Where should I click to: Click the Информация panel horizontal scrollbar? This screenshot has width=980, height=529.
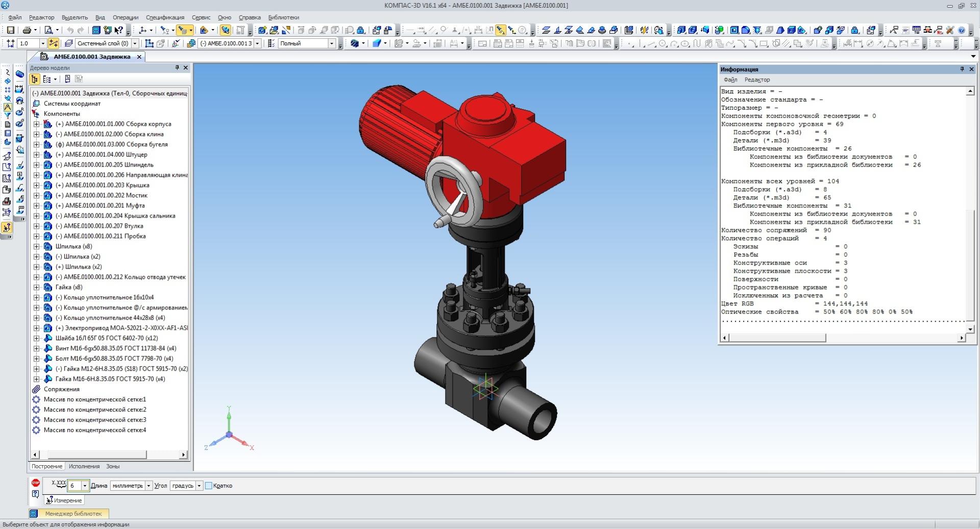tap(776, 338)
